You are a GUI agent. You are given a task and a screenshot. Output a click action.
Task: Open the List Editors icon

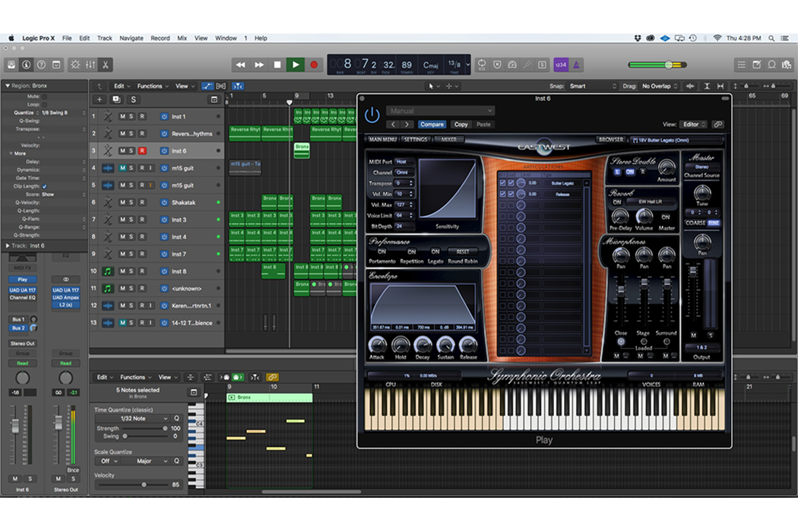pos(742,65)
